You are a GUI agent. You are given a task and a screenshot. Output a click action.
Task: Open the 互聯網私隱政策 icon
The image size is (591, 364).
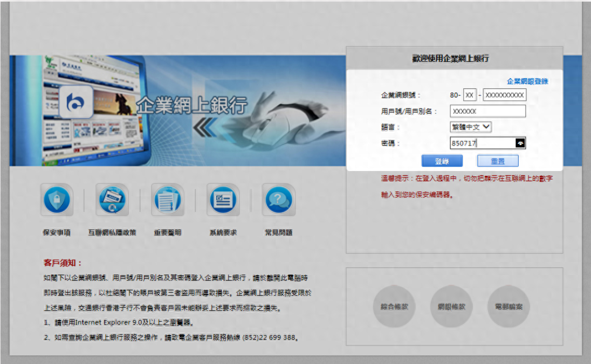pyautogui.click(x=112, y=200)
